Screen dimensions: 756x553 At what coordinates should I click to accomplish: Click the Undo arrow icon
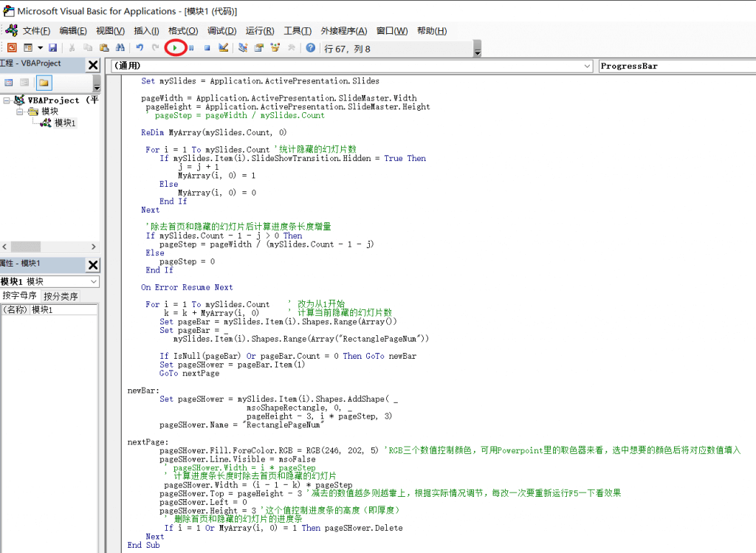[140, 48]
